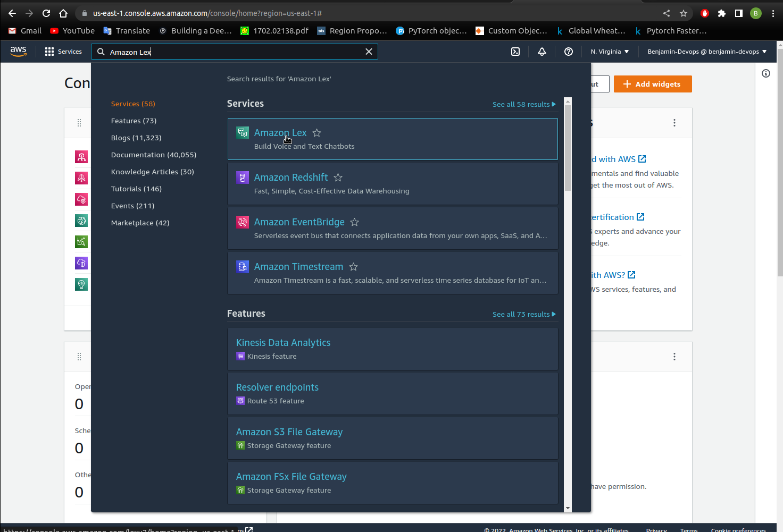Open the Amazon Timestream service result
The image size is (783, 532).
tap(298, 267)
